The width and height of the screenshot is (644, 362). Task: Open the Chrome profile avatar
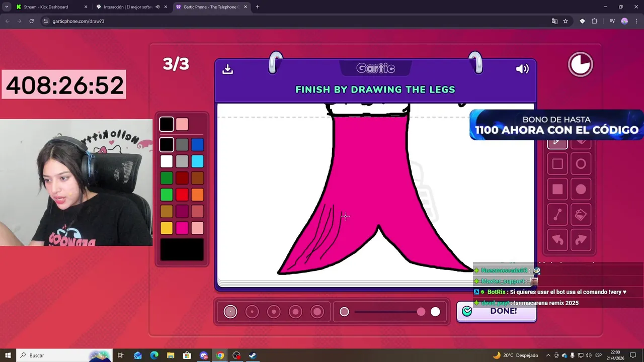click(x=624, y=21)
